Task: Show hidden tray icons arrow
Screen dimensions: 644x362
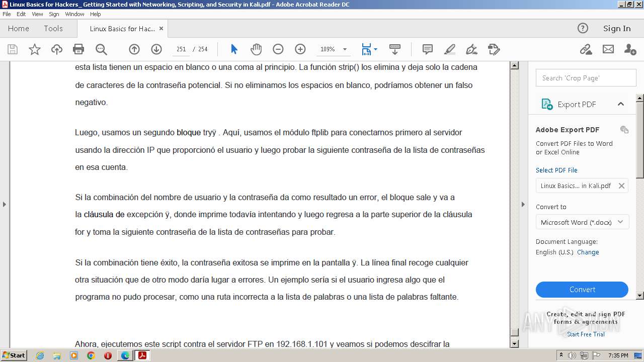Action: pyautogui.click(x=561, y=355)
